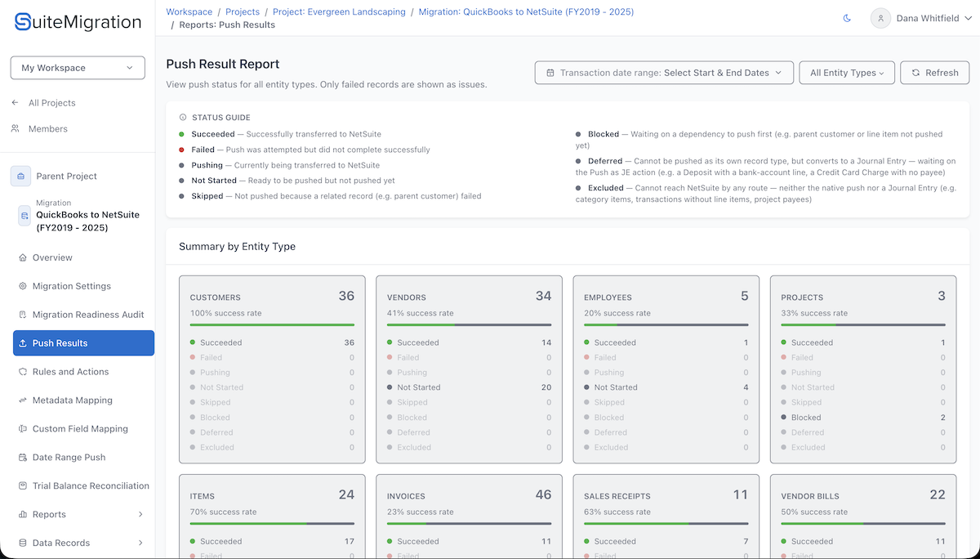Refresh the push result report
This screenshot has width=980, height=559.
[x=935, y=73]
